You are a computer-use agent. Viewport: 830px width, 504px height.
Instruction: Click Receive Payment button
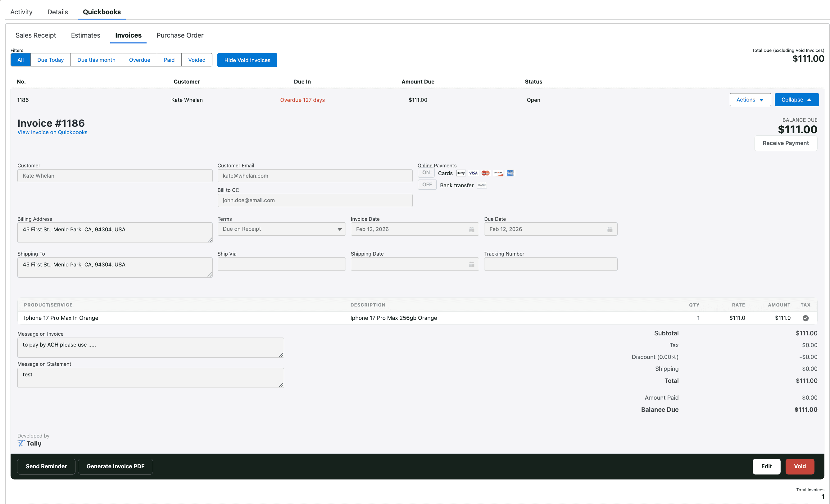point(786,143)
